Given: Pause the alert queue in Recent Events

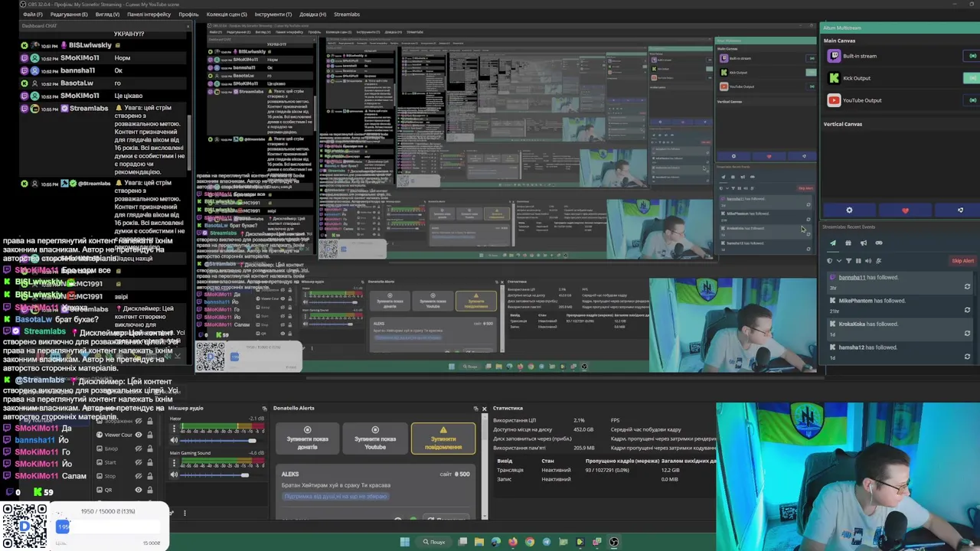Looking at the screenshot, I should pos(858,261).
